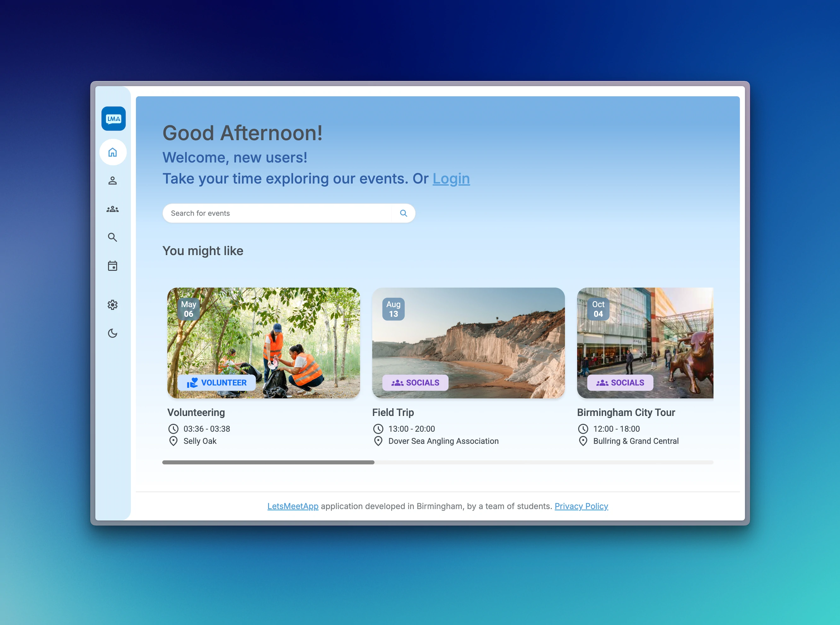Toggle dark mode moon icon
Viewport: 840px width, 625px height.
[x=113, y=333]
